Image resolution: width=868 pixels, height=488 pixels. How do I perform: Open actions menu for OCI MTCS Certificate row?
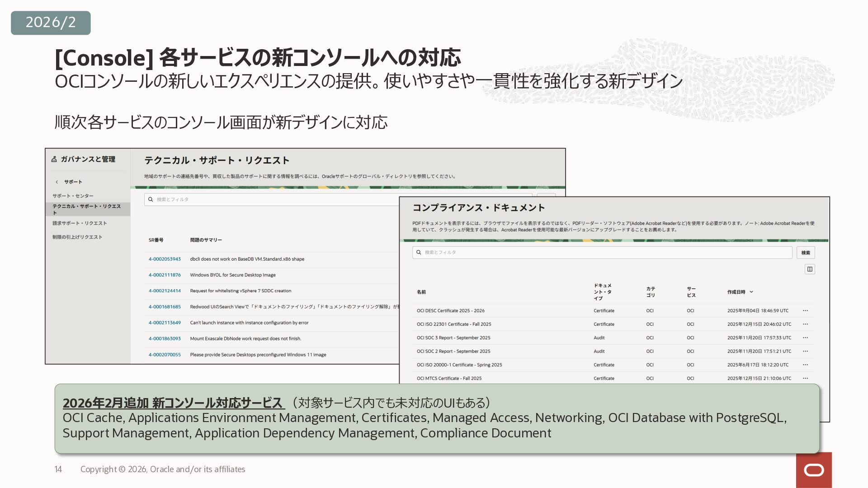[x=805, y=379]
